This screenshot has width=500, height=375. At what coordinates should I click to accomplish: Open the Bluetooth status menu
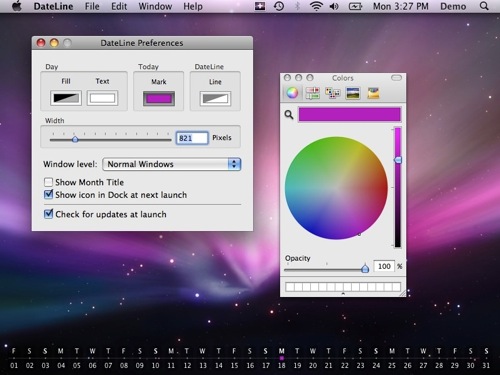click(x=298, y=6)
